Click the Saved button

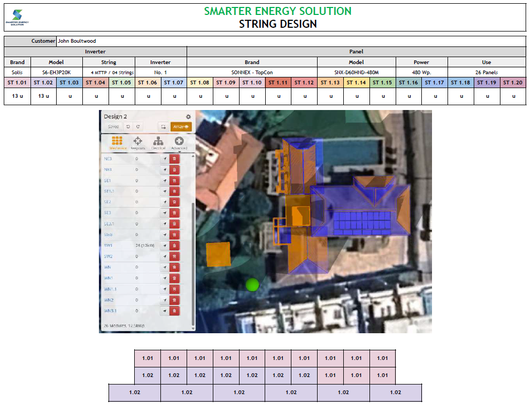(113, 127)
